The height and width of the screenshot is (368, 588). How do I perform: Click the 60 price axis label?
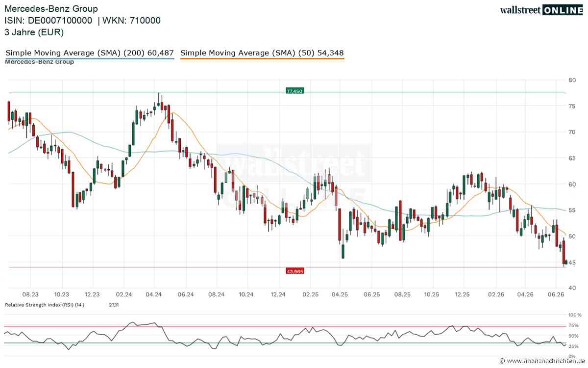[572, 184]
